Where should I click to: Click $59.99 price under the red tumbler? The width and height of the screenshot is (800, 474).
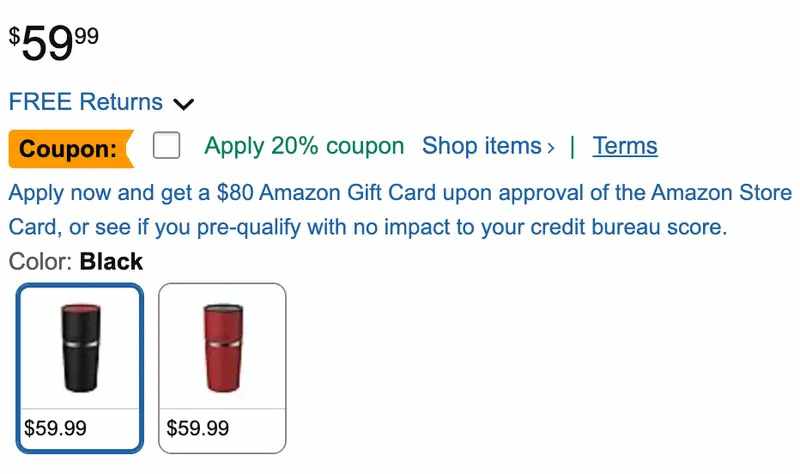tap(197, 429)
